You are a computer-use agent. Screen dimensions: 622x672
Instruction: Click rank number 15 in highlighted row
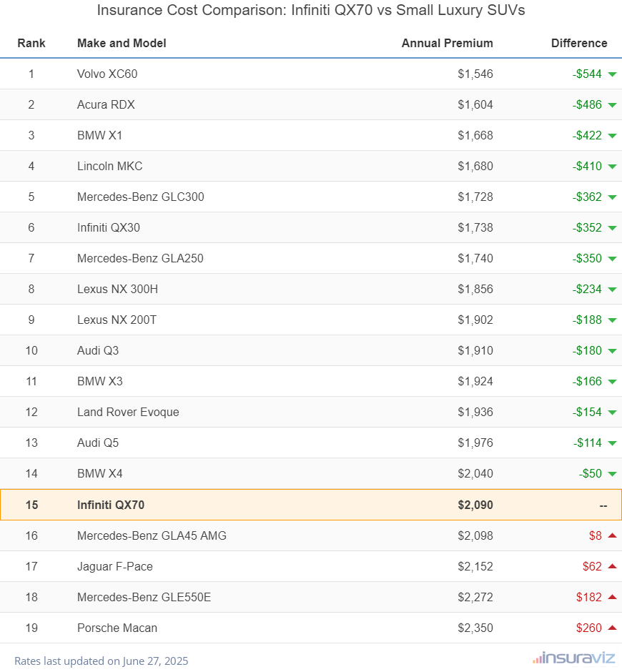click(x=31, y=505)
